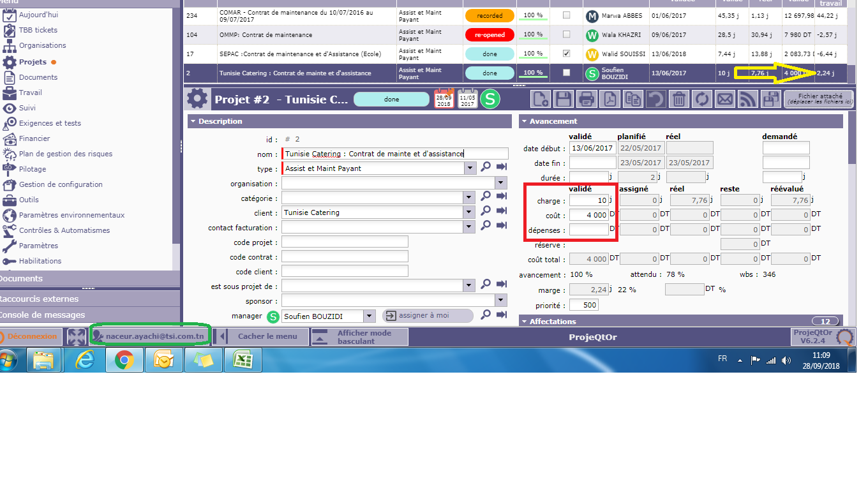
Task: Open the catégorie dropdown
Action: point(470,198)
